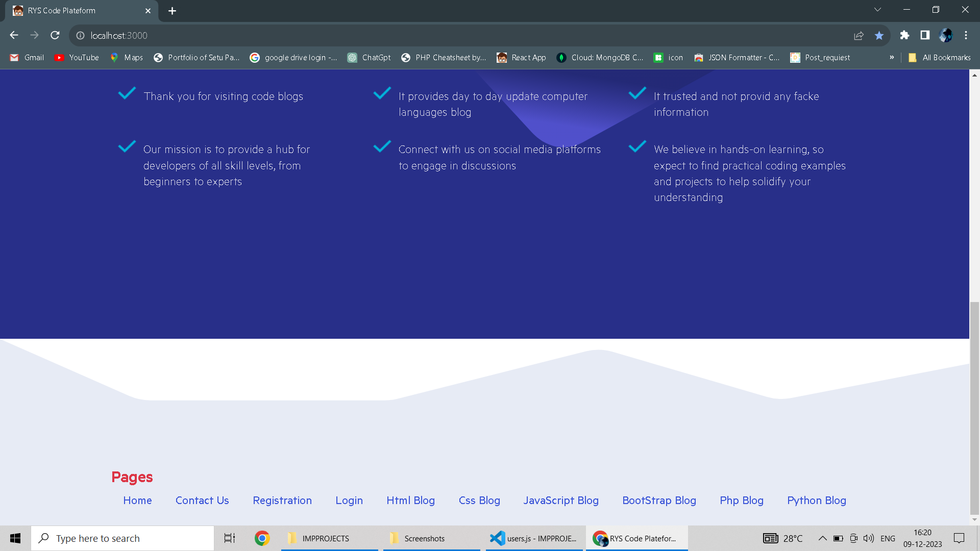Open the Chrome side panel icon
980x551 pixels.
click(x=925, y=35)
